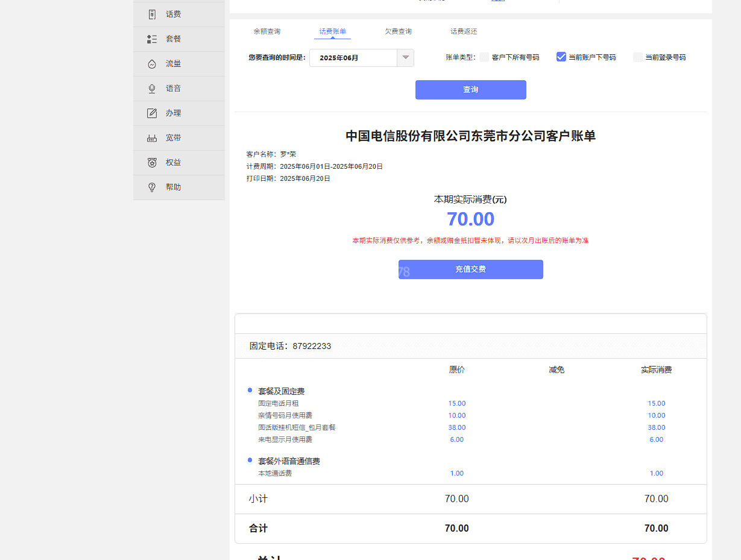The image size is (741, 560).
Task: Click the 合计 row label
Action: 258,529
